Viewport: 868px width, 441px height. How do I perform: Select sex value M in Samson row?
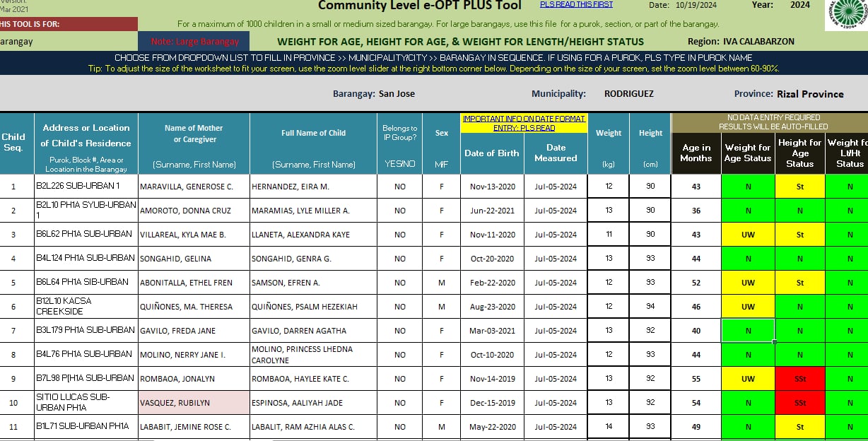click(441, 283)
